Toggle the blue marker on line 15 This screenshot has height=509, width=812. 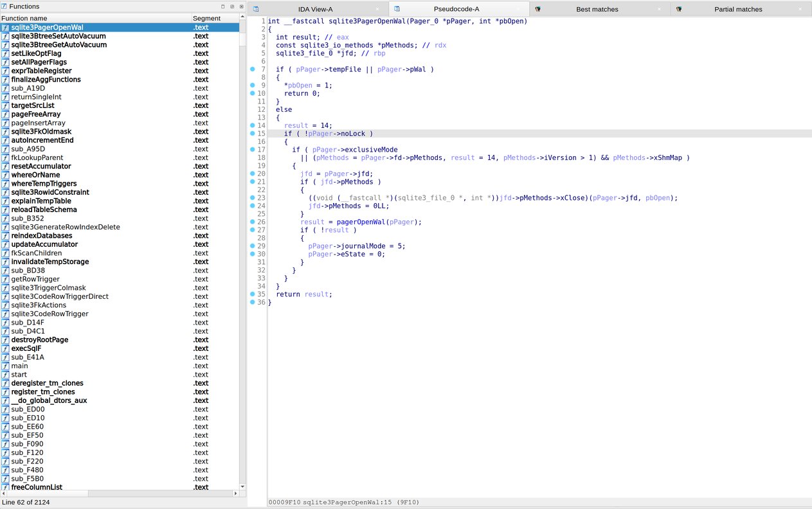coord(251,134)
